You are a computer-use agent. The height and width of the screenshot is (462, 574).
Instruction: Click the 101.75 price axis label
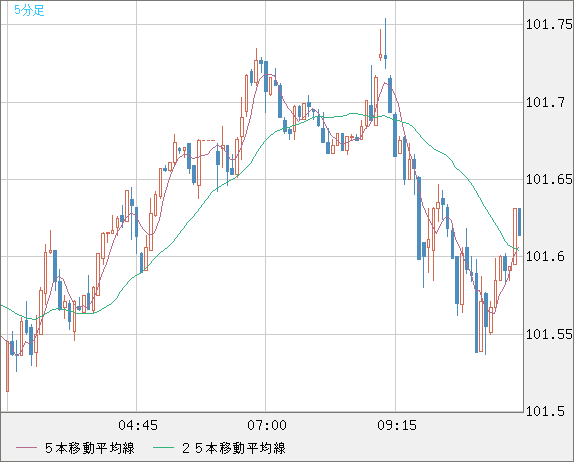tap(549, 25)
